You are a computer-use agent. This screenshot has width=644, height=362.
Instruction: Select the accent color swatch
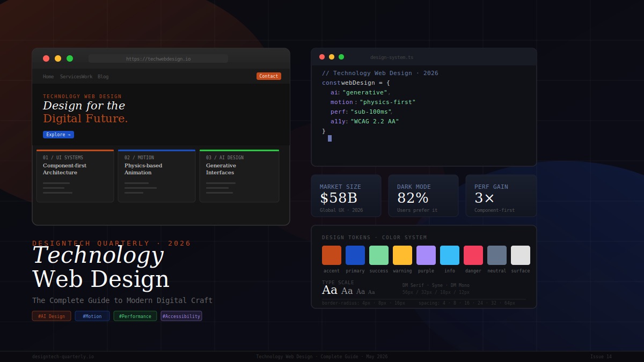click(x=332, y=255)
